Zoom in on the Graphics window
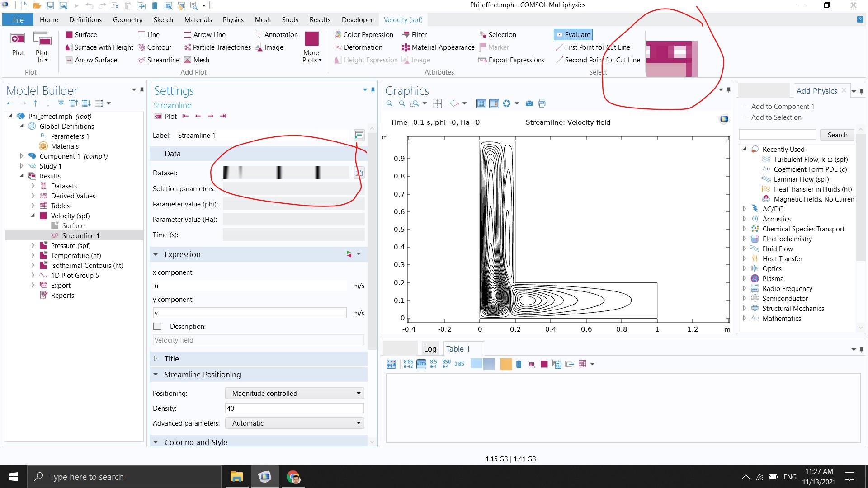Viewport: 868px width, 488px height. 389,103
